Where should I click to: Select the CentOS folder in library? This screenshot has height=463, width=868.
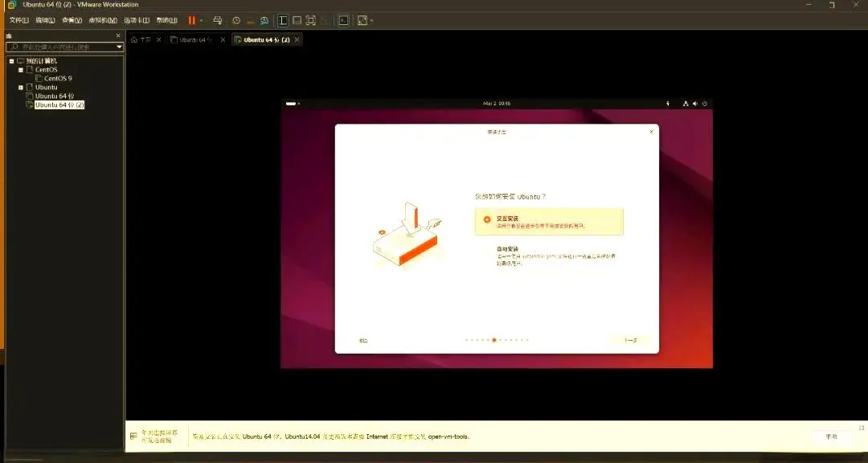47,70
